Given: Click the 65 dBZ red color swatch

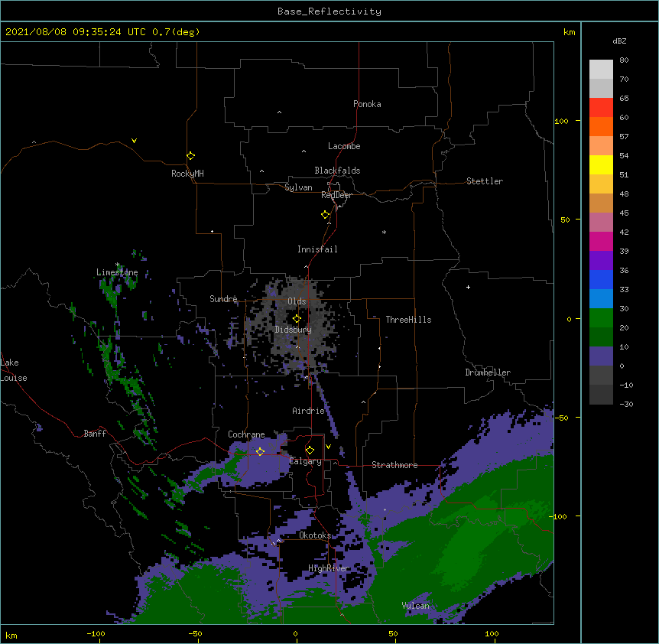Looking at the screenshot, I should pyautogui.click(x=601, y=107).
